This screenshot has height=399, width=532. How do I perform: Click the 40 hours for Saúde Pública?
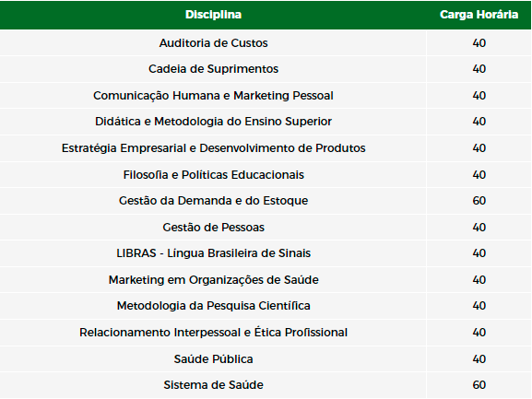coord(479,359)
